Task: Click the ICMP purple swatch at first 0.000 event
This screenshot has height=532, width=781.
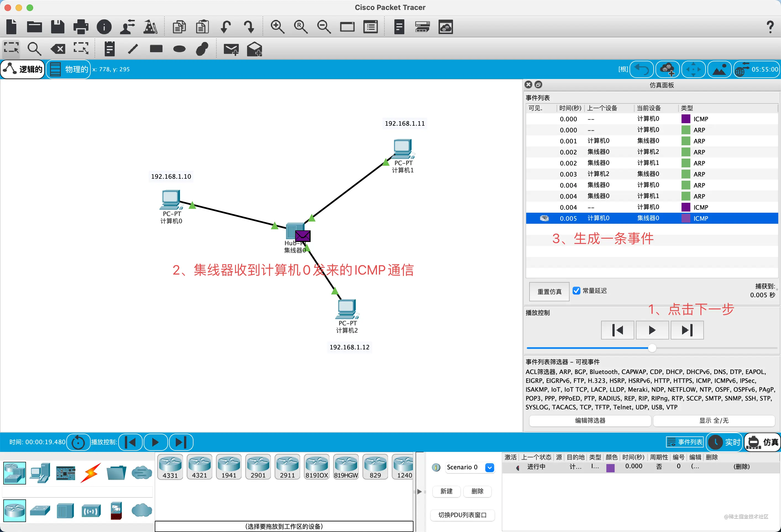Action: 686,119
